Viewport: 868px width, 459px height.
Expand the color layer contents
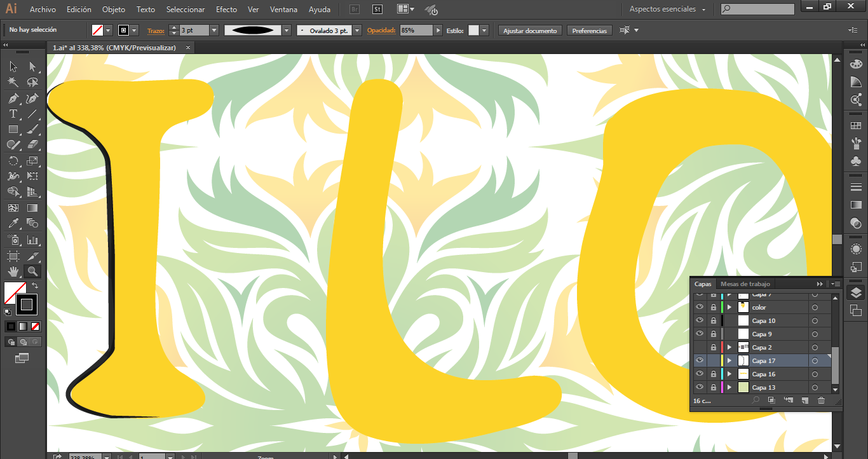pos(729,307)
